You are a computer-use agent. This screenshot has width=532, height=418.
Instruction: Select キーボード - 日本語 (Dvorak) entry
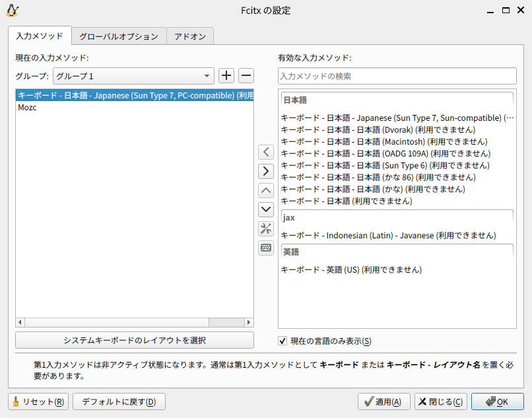click(x=397, y=129)
